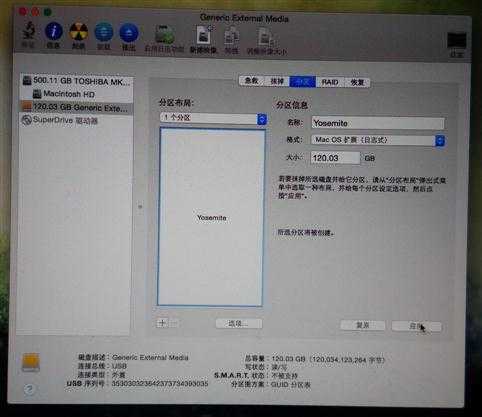
Task: Click the New Image toolbar icon
Action: tap(203, 35)
